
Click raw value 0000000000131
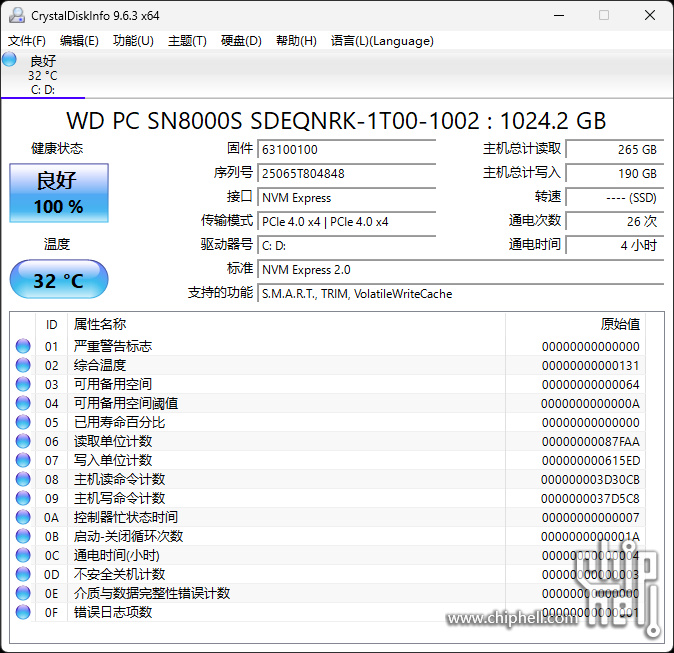coord(591,365)
